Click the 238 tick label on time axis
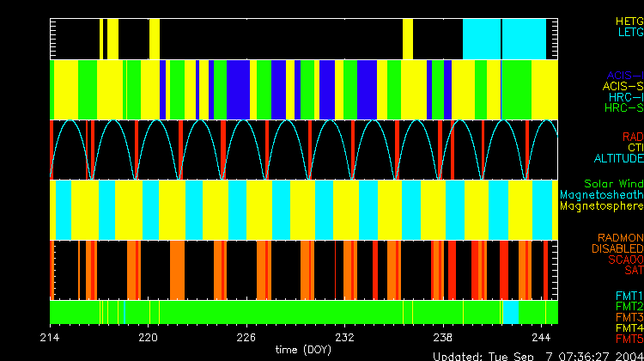 coord(444,338)
